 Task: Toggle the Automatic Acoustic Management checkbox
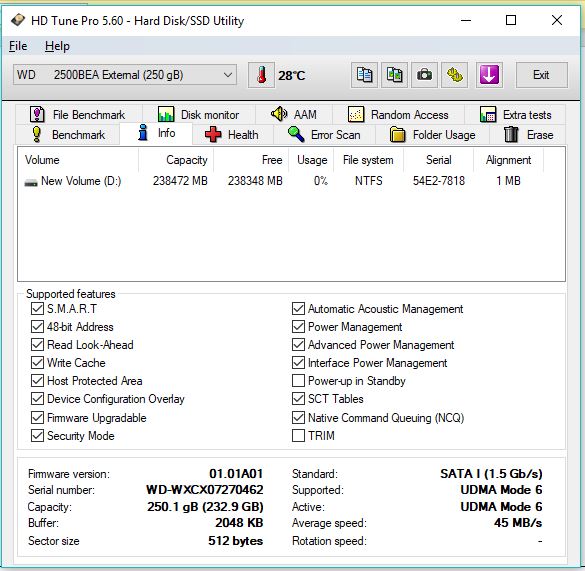click(x=298, y=309)
